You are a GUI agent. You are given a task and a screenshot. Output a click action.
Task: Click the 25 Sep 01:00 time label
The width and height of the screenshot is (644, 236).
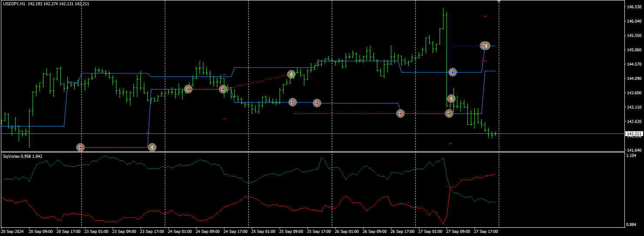[263, 232]
